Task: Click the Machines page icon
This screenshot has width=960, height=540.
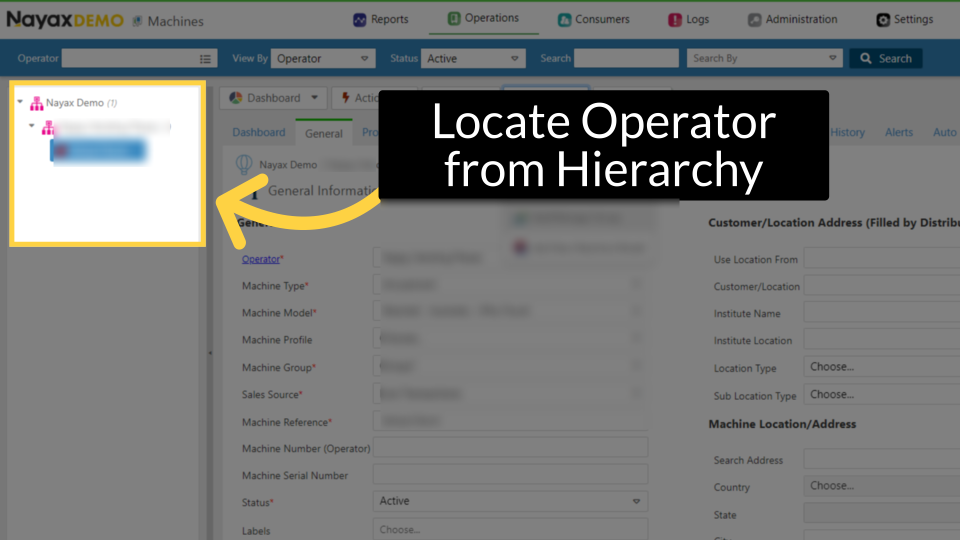Action: click(x=138, y=21)
